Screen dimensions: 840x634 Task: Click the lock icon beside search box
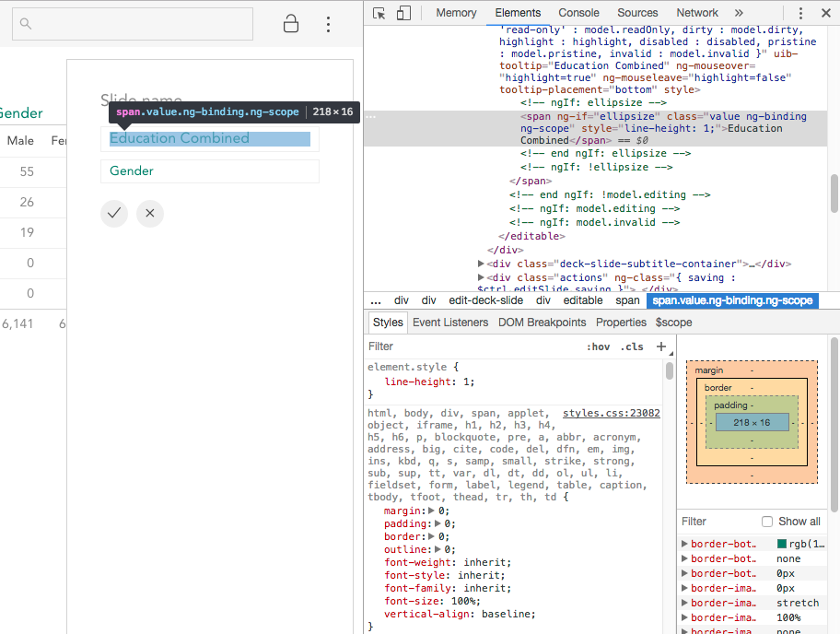pyautogui.click(x=291, y=24)
